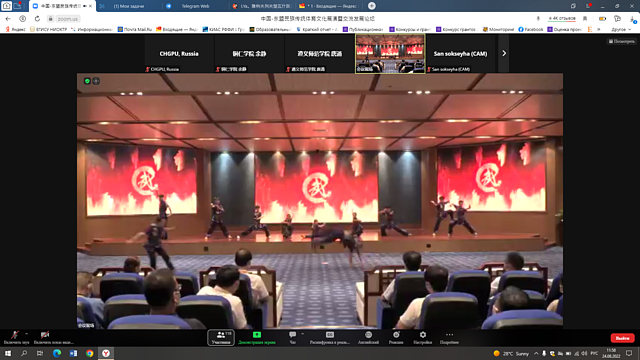Select San sokseyha (CAM) participant tile
The height and width of the screenshot is (360, 640).
(460, 53)
